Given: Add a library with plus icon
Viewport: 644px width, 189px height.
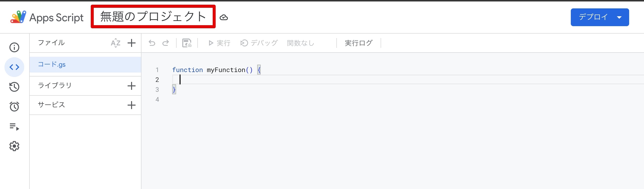Looking at the screenshot, I should point(132,86).
